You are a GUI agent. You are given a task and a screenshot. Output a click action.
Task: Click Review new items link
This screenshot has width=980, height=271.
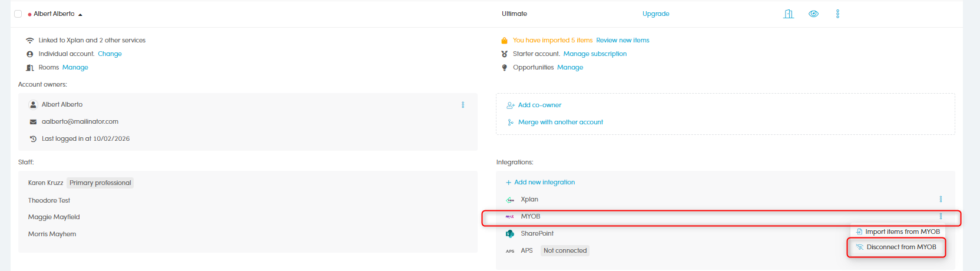pos(623,40)
